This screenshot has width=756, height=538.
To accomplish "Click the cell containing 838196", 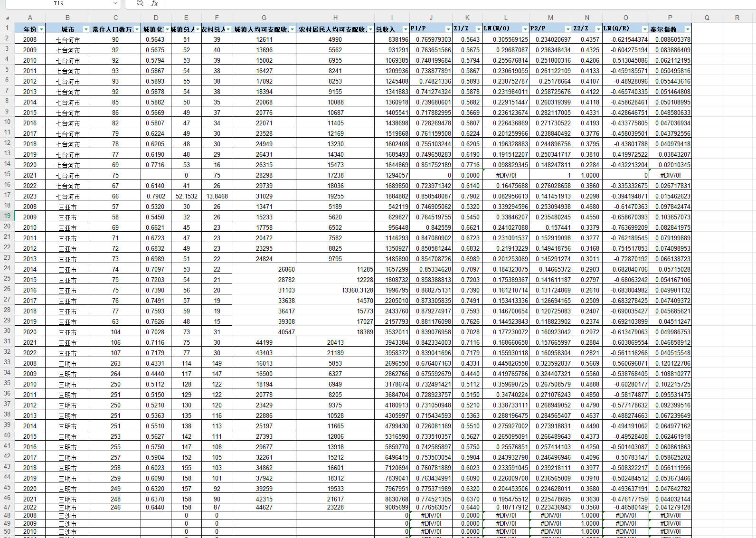I will click(392, 39).
